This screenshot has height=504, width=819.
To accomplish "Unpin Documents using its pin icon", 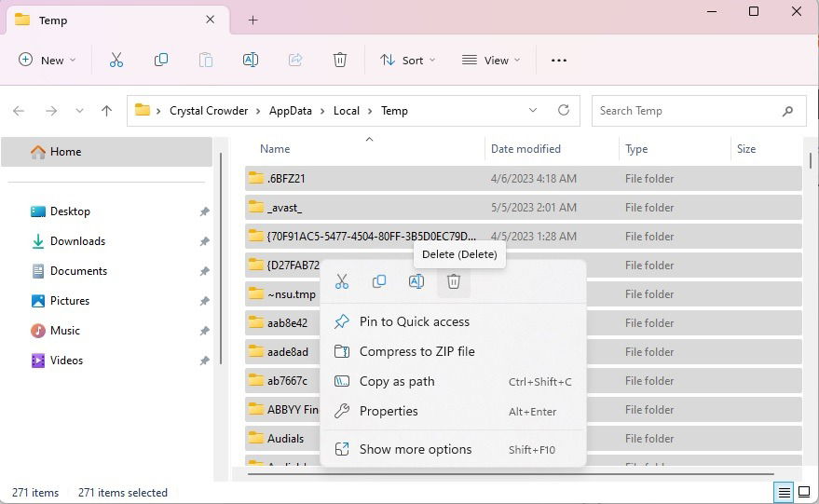I will [x=204, y=271].
